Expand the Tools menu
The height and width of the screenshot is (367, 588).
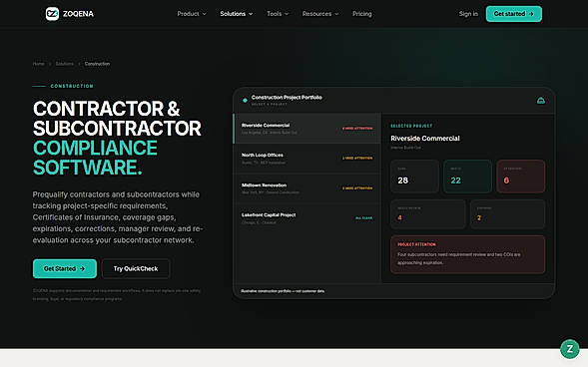[x=278, y=14]
